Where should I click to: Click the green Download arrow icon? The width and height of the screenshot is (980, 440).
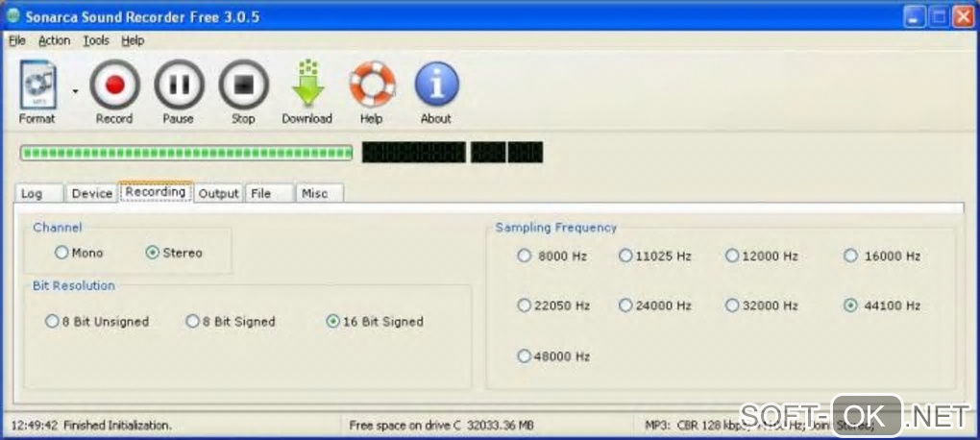tap(307, 85)
